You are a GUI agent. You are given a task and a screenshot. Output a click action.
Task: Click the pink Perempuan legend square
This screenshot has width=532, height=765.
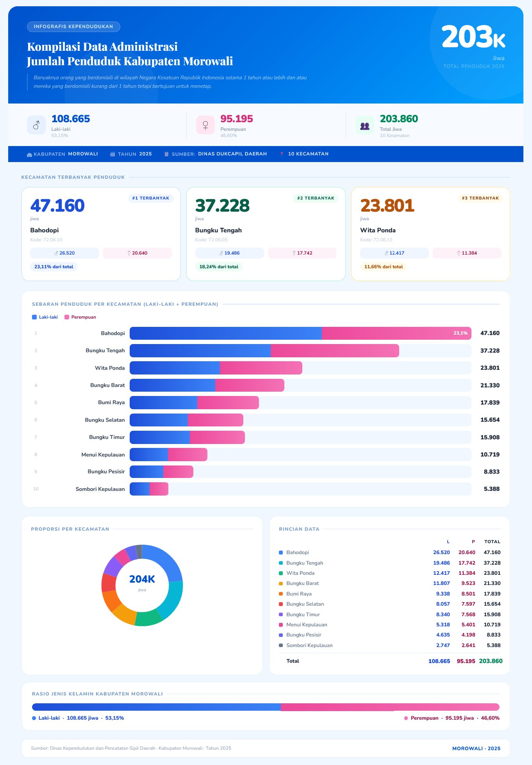[67, 317]
